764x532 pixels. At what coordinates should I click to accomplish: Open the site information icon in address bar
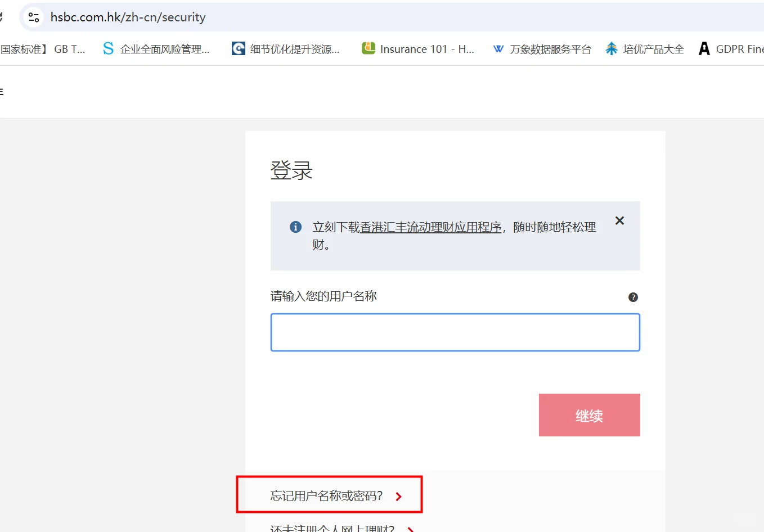[x=32, y=17]
